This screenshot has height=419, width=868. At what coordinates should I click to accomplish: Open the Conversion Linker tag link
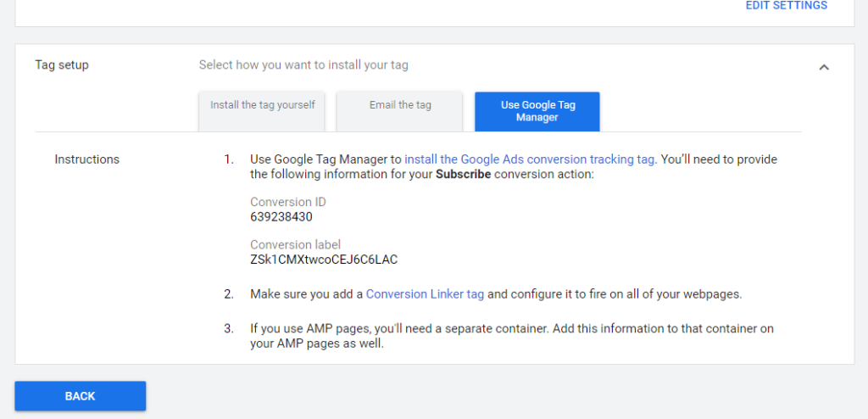coord(426,294)
